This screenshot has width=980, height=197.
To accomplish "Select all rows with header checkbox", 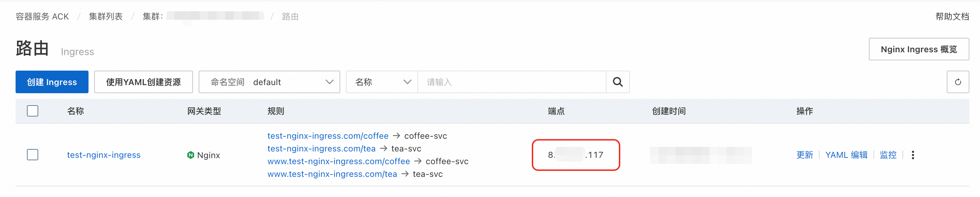I will pyautogui.click(x=33, y=111).
